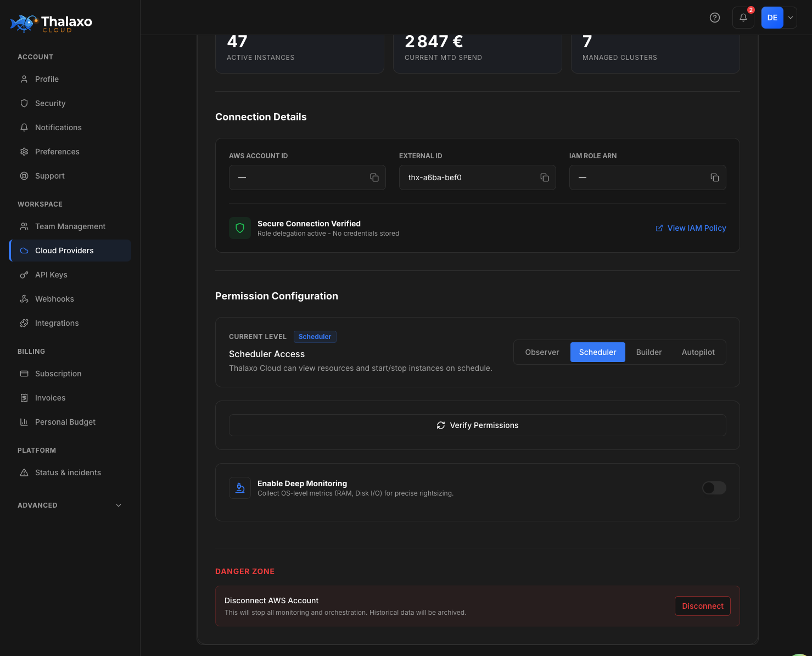Click the View IAM Policy external-link icon

pos(659,228)
